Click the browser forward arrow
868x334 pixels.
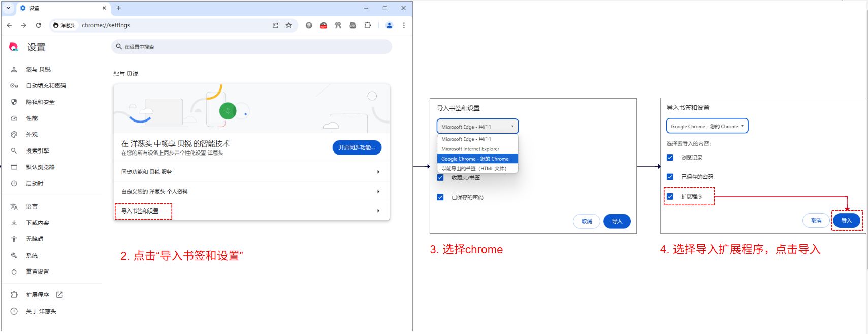click(x=23, y=25)
